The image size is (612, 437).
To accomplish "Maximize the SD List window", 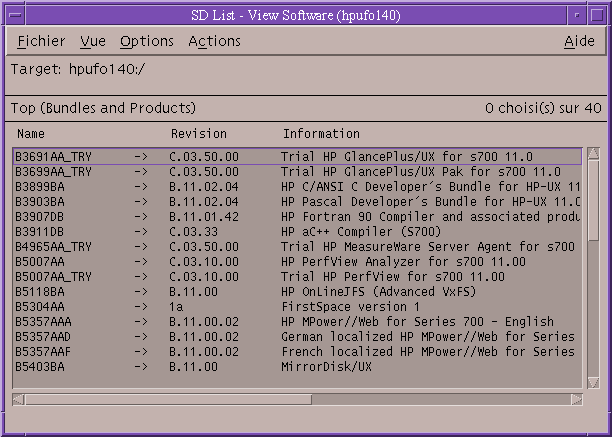I will pyautogui.click(x=597, y=16).
